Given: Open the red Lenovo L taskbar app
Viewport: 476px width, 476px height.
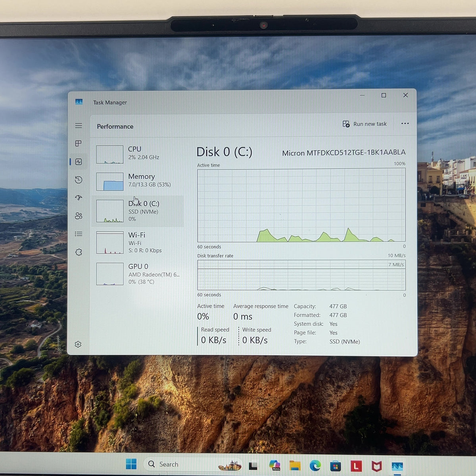Looking at the screenshot, I should coord(356,466).
